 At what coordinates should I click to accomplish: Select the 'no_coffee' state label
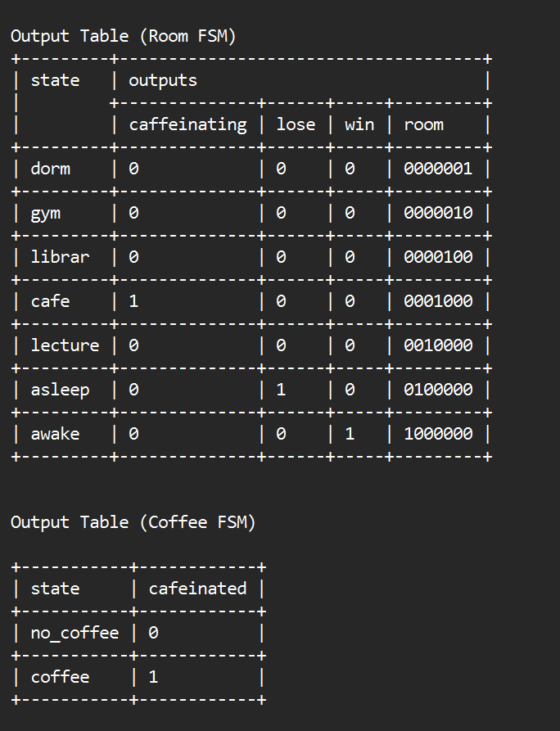click(x=75, y=633)
